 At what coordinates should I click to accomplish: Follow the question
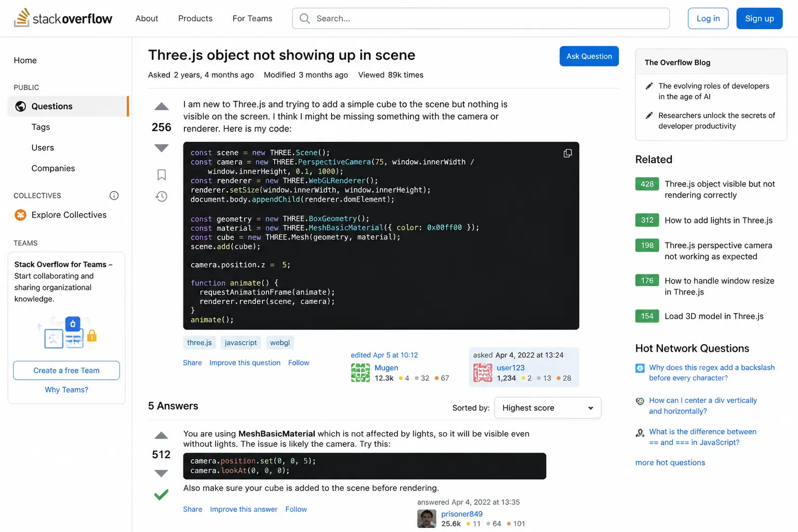[299, 363]
